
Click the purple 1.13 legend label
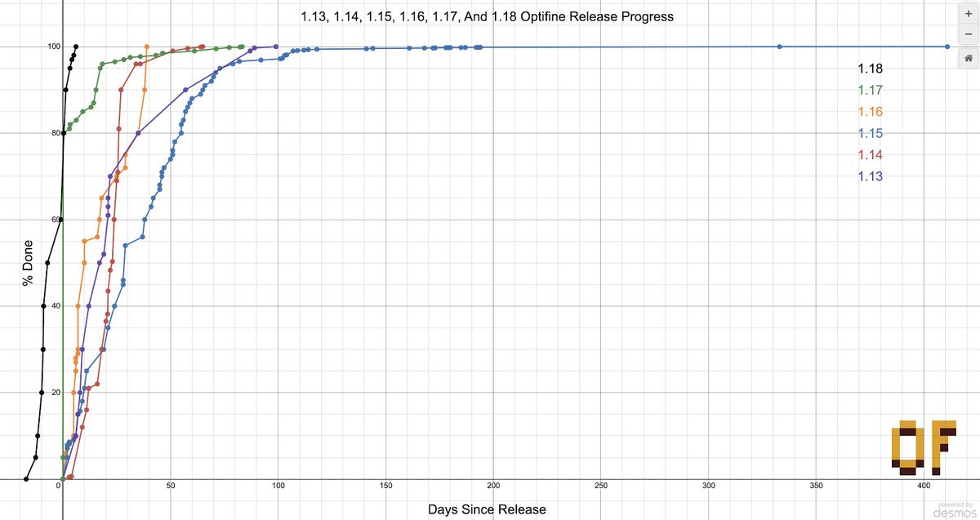pyautogui.click(x=870, y=176)
